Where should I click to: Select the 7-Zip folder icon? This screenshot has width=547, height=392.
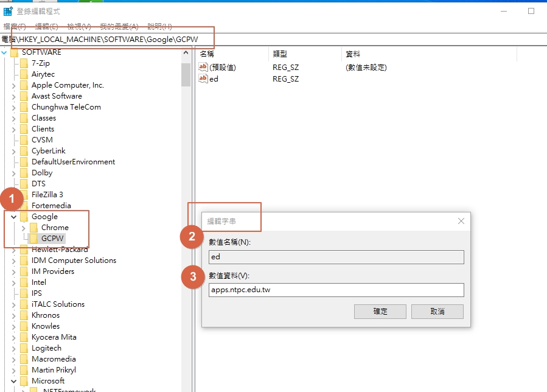pos(24,63)
